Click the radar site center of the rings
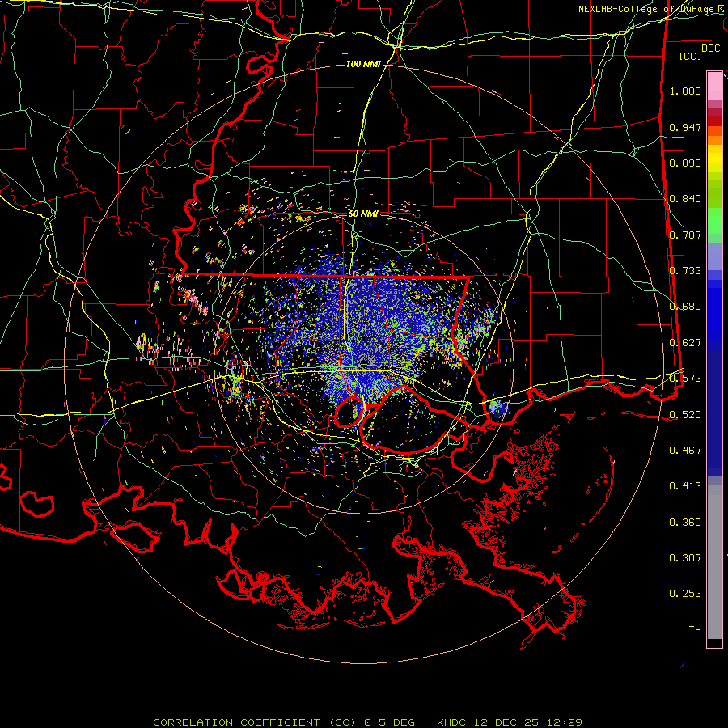The height and width of the screenshot is (728, 728). click(x=364, y=363)
